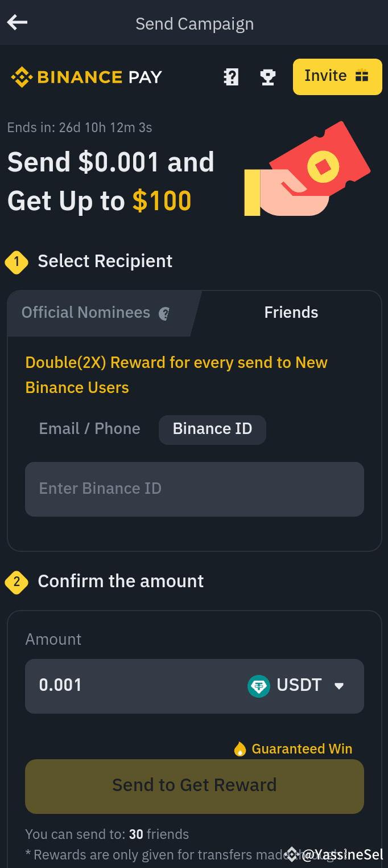388x868 pixels.
Task: Click the gift icon on Invite button
Action: (362, 76)
